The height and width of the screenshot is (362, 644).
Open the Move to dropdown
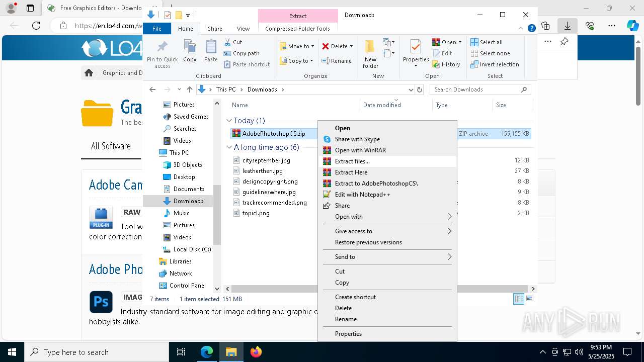click(x=297, y=46)
